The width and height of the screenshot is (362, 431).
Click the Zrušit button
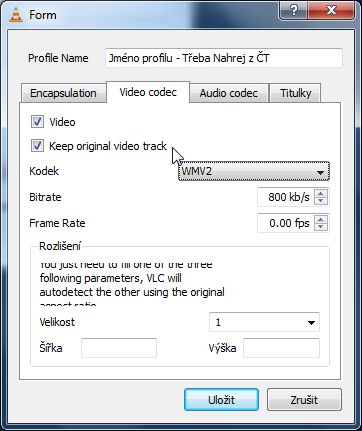304,400
